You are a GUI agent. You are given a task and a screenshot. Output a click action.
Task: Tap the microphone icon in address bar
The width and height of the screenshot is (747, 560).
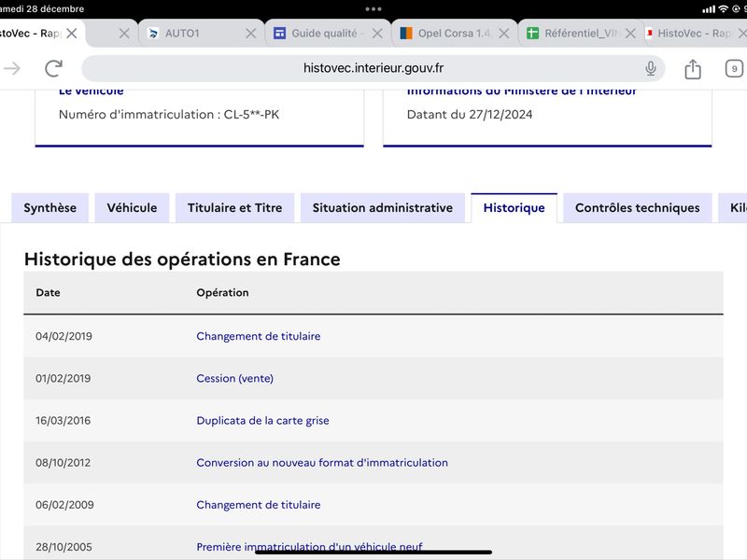650,68
